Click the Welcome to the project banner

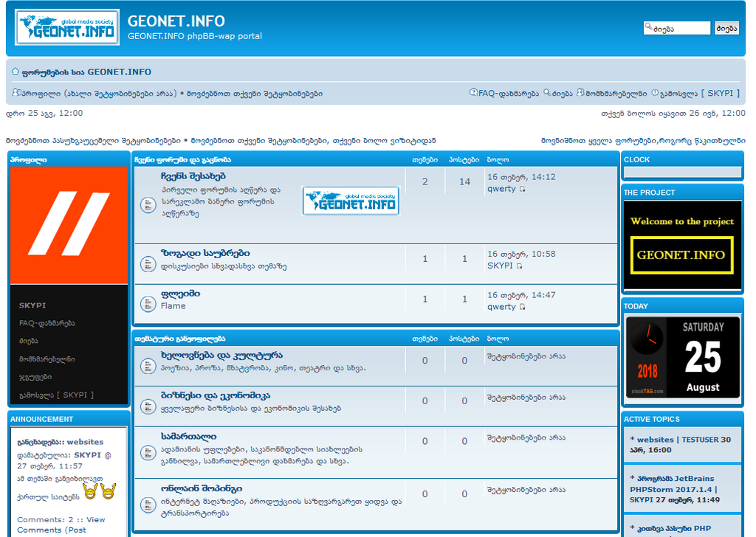click(x=682, y=245)
